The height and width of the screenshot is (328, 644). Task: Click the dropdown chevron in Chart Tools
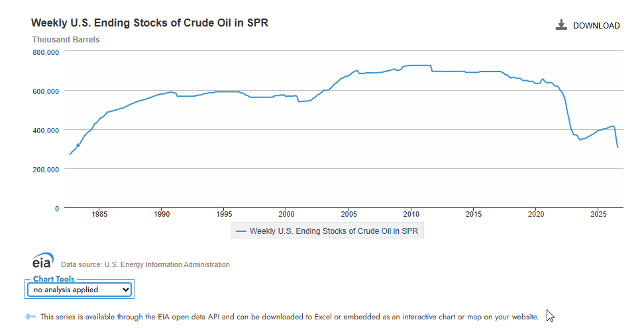coord(126,290)
